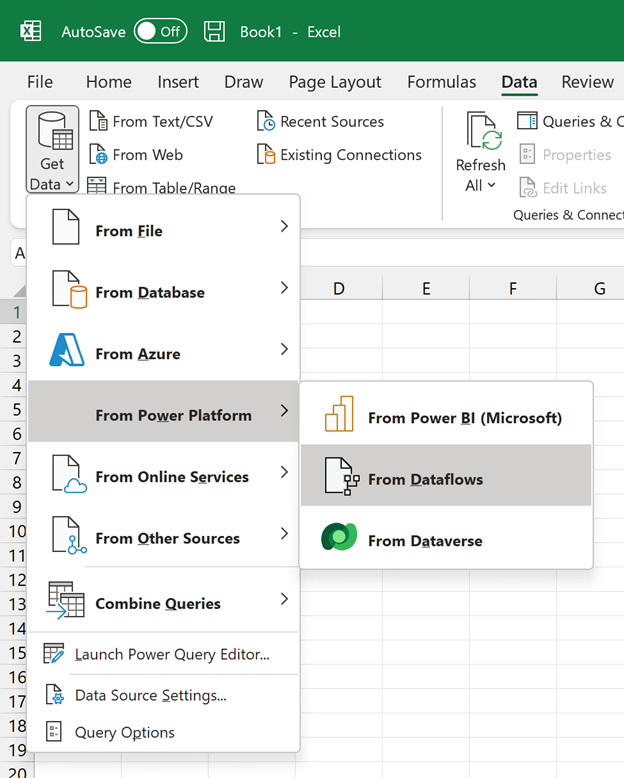Click the Get Data database icon
The width and height of the screenshot is (624, 778).
[x=56, y=131]
